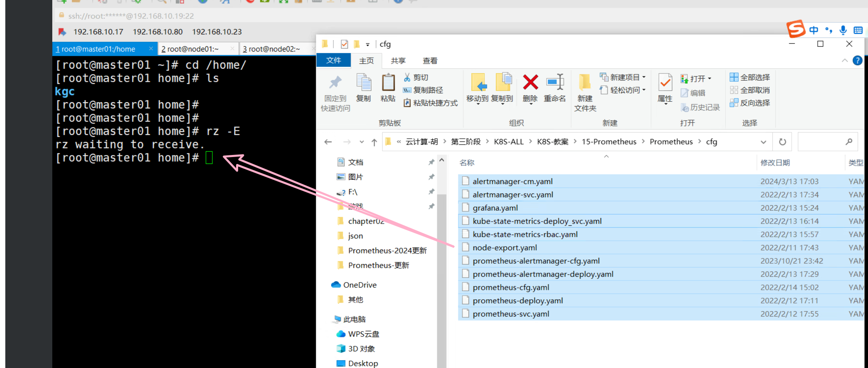
Task: Open the Easy Access dropdown
Action: 622,90
